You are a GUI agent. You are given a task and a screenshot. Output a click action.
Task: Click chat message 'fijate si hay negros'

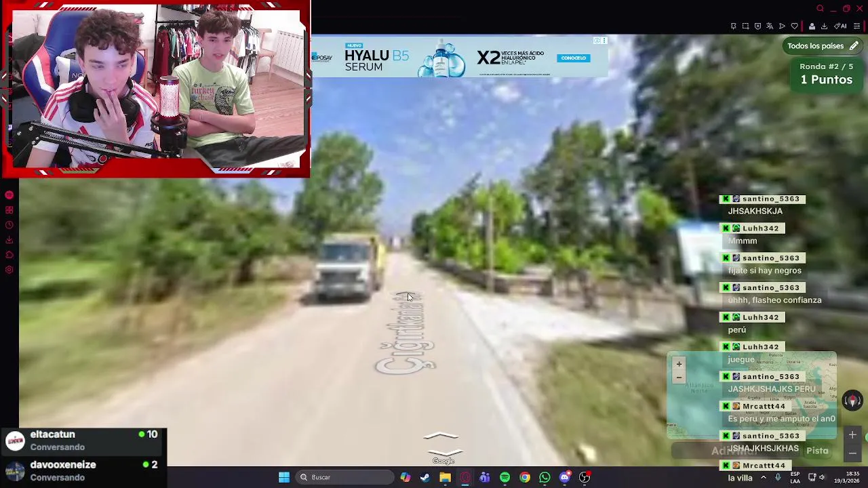[764, 270]
